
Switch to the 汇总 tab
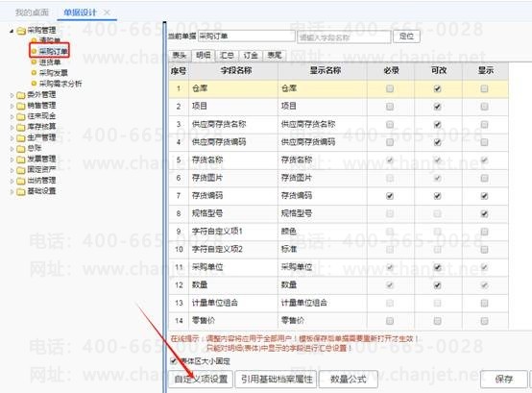tap(227, 55)
